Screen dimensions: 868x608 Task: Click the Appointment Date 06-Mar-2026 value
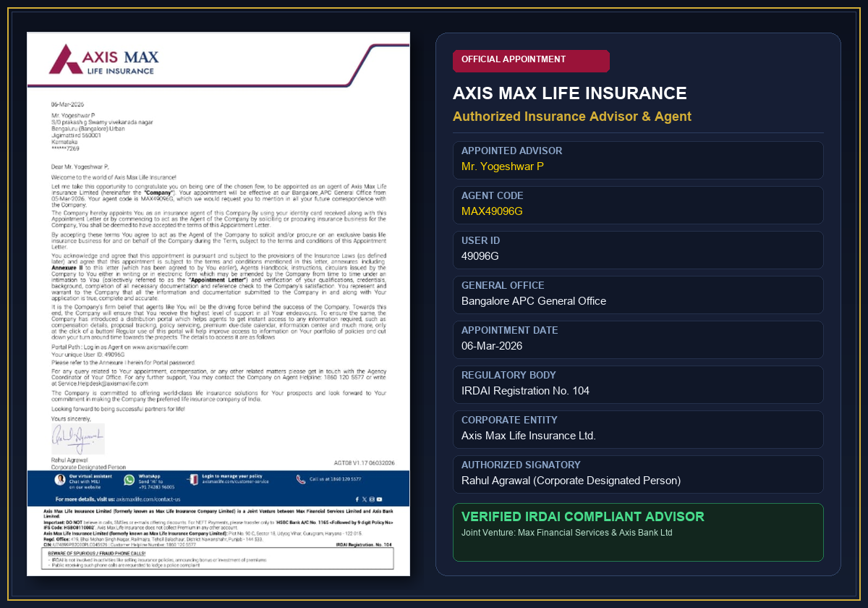point(492,346)
